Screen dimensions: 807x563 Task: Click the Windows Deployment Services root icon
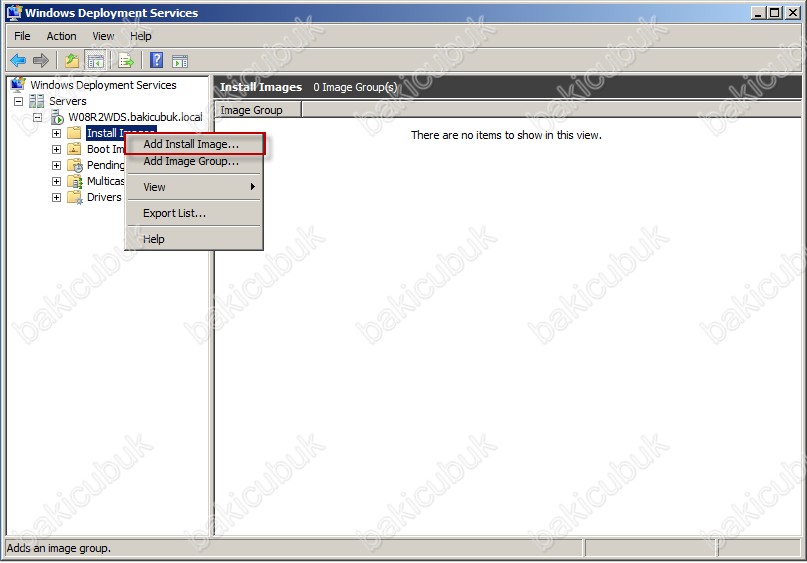tap(18, 84)
